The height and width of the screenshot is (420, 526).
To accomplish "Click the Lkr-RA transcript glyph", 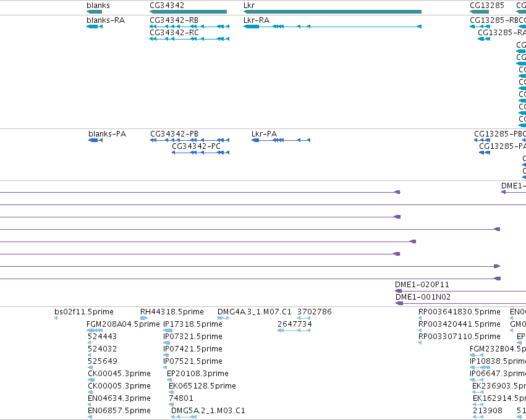I will [x=333, y=27].
